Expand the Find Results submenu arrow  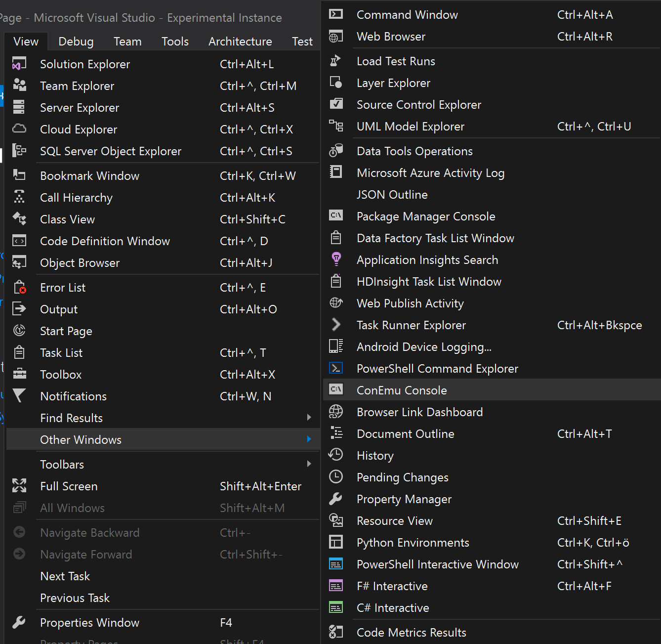pos(309,418)
